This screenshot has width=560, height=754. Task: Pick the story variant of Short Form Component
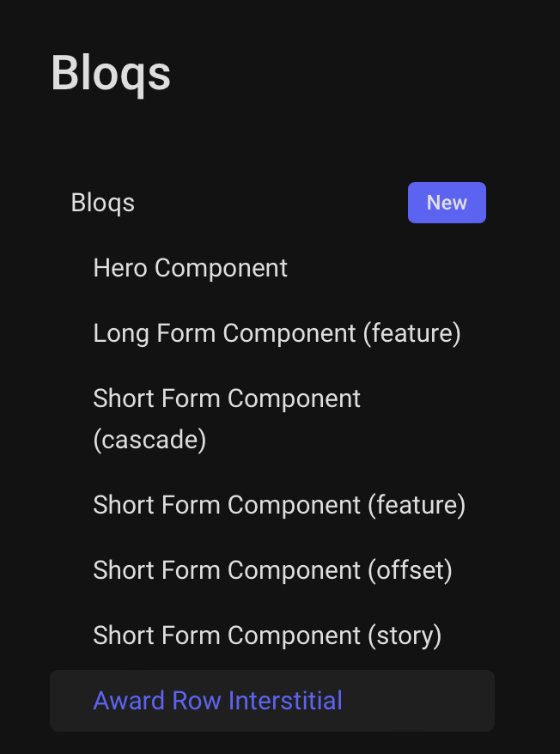[x=267, y=635]
